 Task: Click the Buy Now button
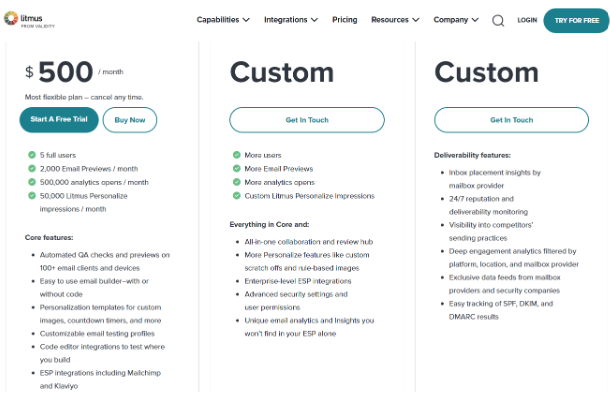click(130, 120)
